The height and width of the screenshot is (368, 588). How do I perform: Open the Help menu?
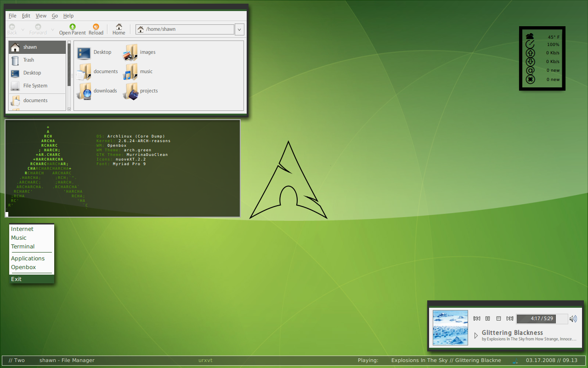pyautogui.click(x=68, y=16)
